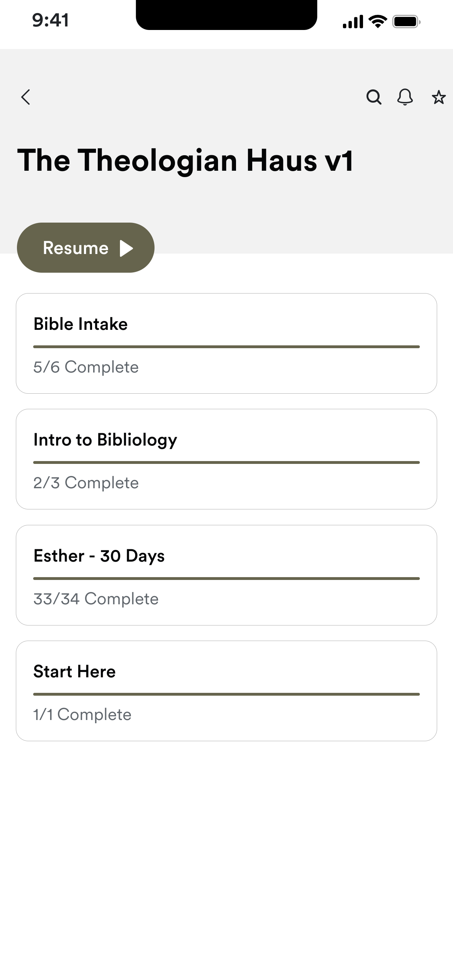Tap the 33/34 Complete label
Image resolution: width=453 pixels, height=980 pixels.
tap(96, 599)
